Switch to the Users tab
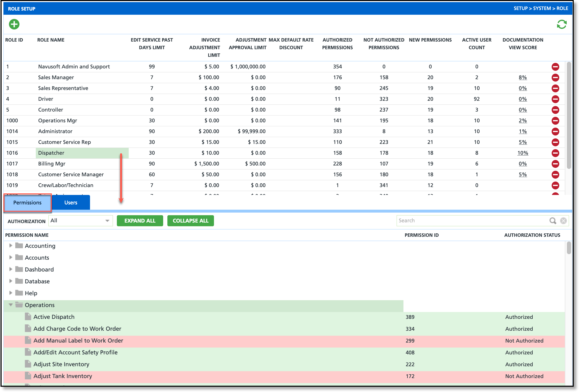 coord(71,203)
